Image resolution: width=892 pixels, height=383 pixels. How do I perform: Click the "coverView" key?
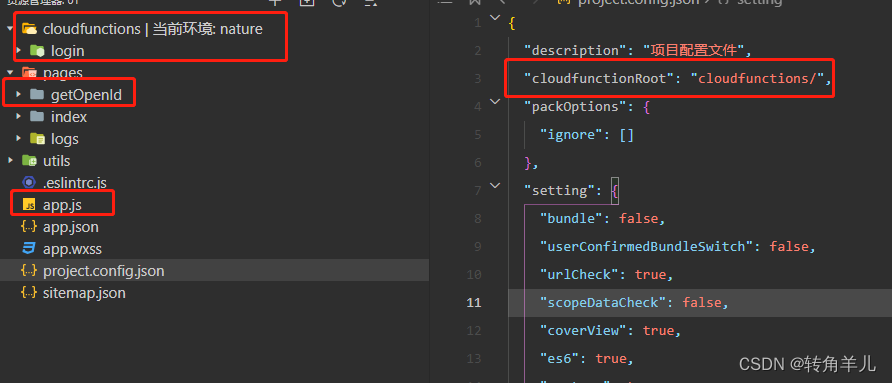pyautogui.click(x=583, y=330)
